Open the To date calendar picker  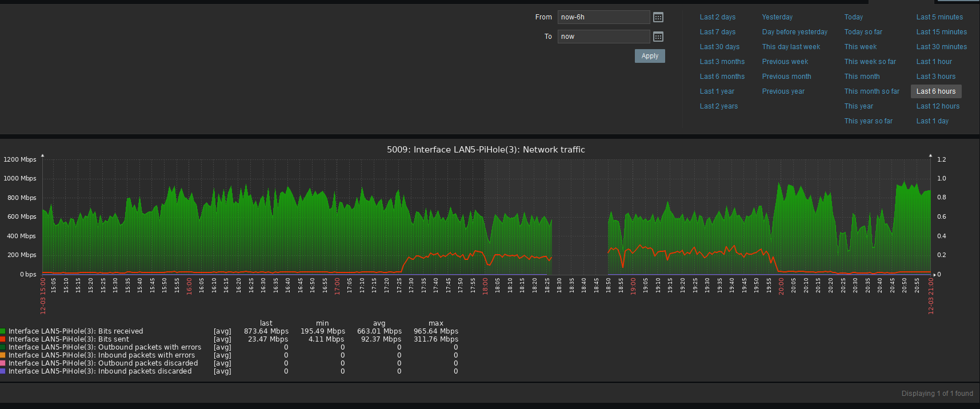[658, 37]
